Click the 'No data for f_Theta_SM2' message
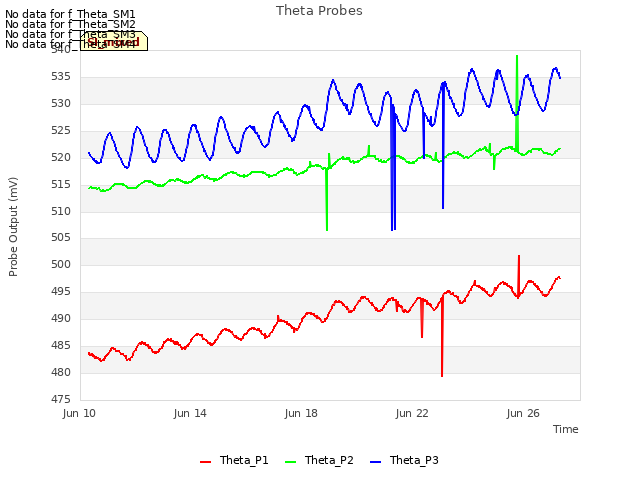 point(70,24)
